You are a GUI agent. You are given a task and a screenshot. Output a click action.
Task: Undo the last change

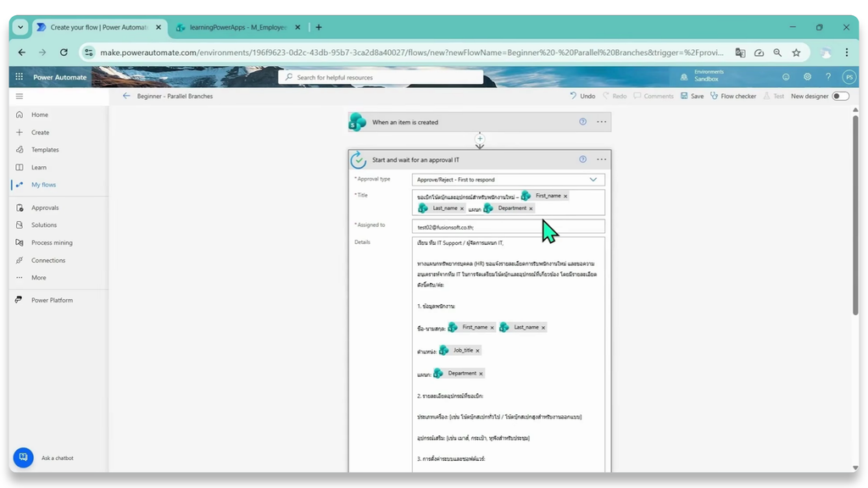pos(582,97)
